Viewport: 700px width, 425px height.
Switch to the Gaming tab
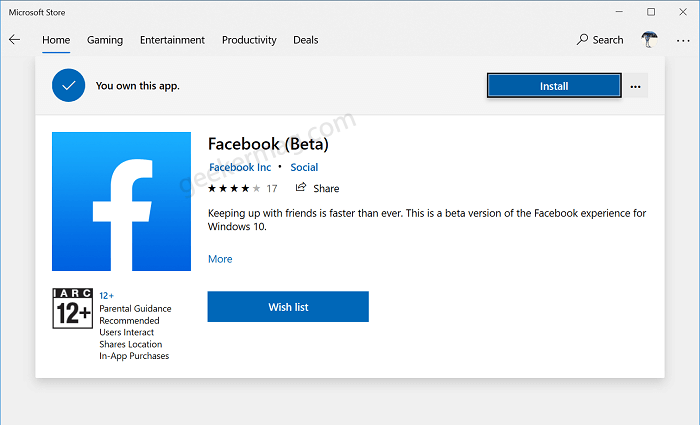click(105, 40)
